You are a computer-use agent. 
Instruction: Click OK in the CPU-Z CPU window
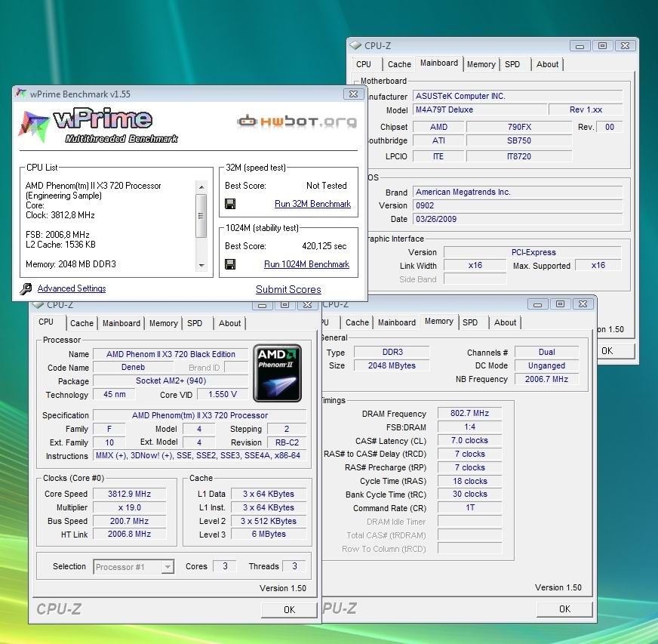pyautogui.click(x=289, y=609)
